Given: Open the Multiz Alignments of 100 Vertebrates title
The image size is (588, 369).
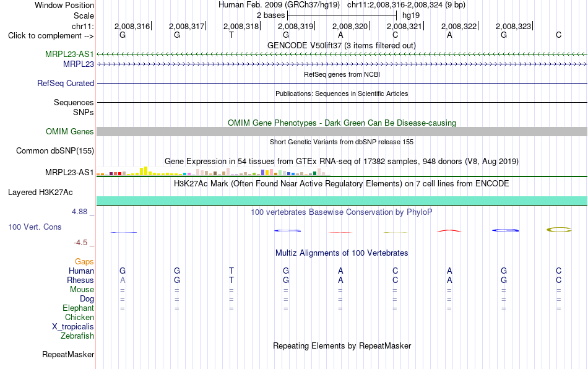Looking at the screenshot, I should pyautogui.click(x=342, y=253).
